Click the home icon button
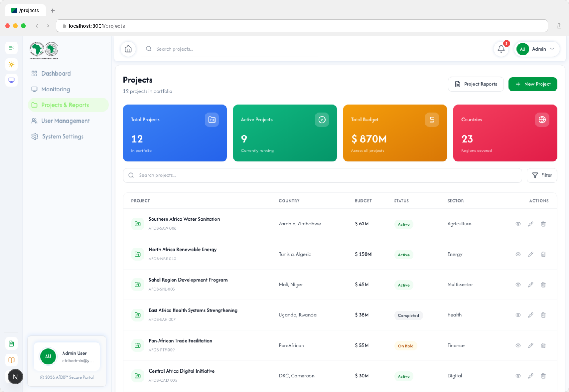 coord(128,49)
